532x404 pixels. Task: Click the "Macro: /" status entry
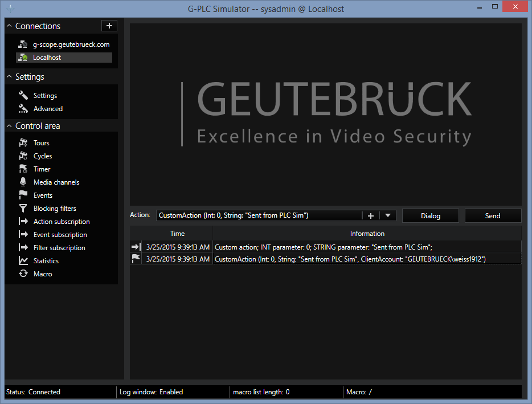click(x=359, y=392)
